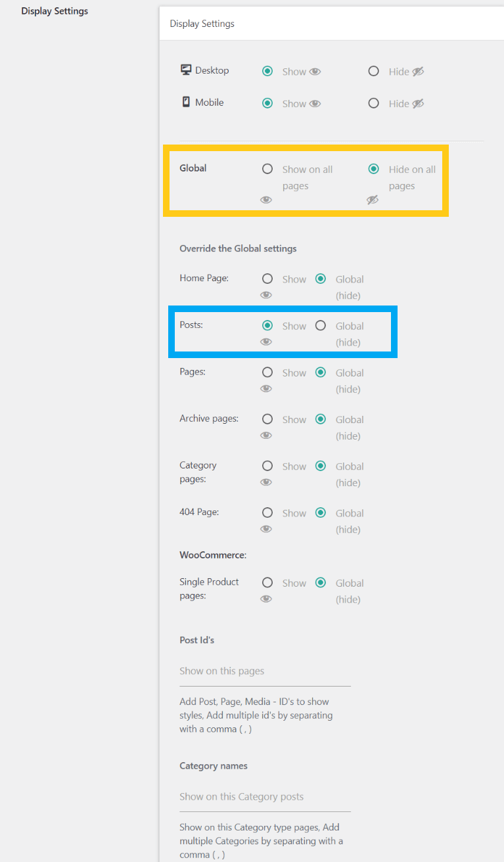Click the Display Settings panel header
The image size is (504, 862).
click(202, 24)
